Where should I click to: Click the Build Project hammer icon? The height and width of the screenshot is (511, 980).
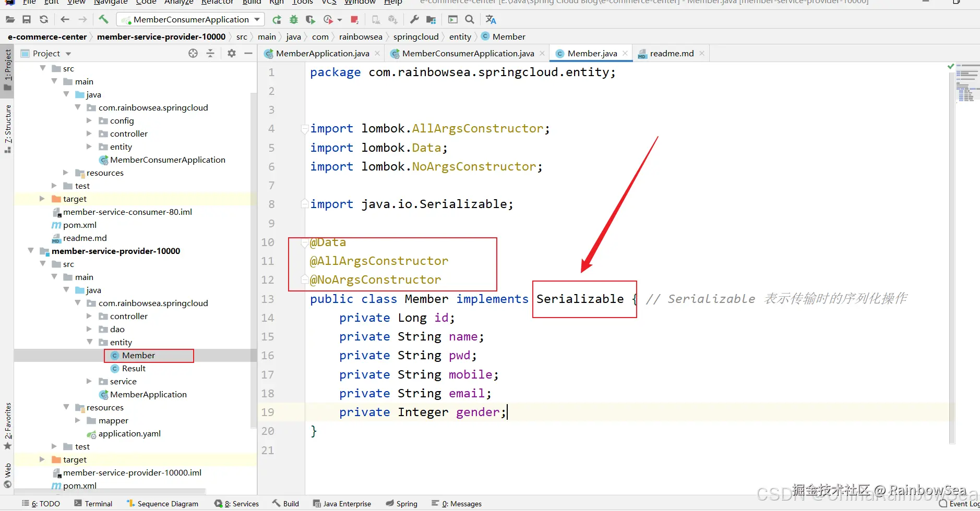coord(103,20)
